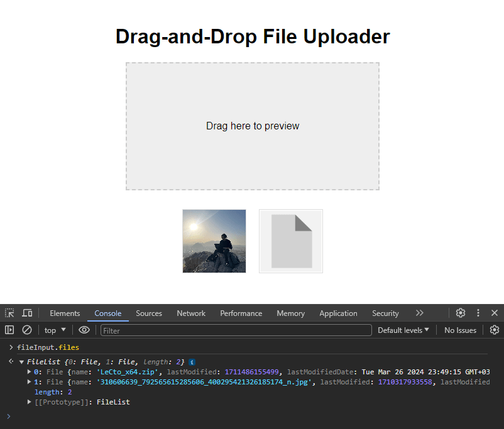This screenshot has height=429, width=504.
Task: Create a live expression with the eye icon
Action: (x=84, y=329)
